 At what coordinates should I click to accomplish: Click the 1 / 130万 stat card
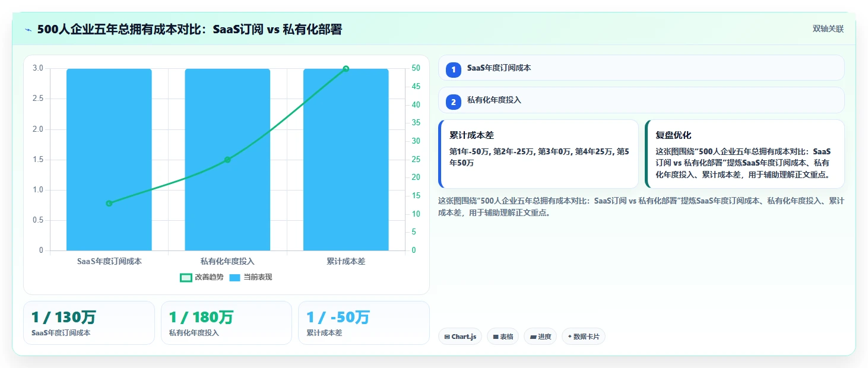(89, 323)
